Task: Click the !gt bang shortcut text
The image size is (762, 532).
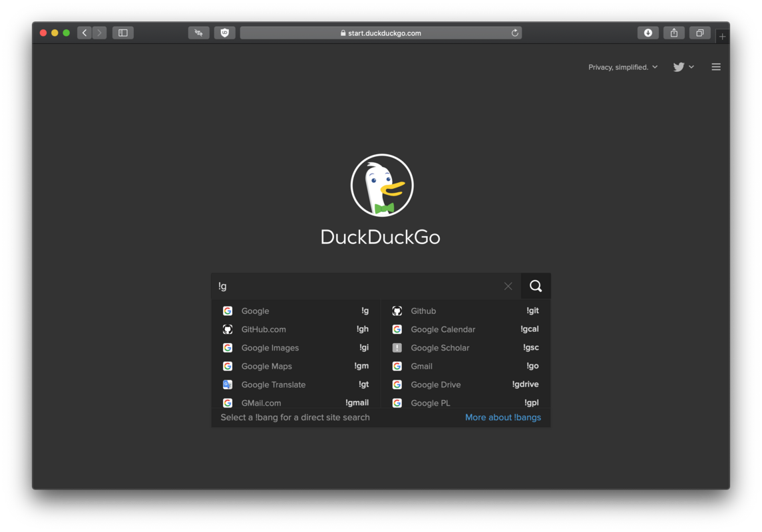Action: click(364, 384)
